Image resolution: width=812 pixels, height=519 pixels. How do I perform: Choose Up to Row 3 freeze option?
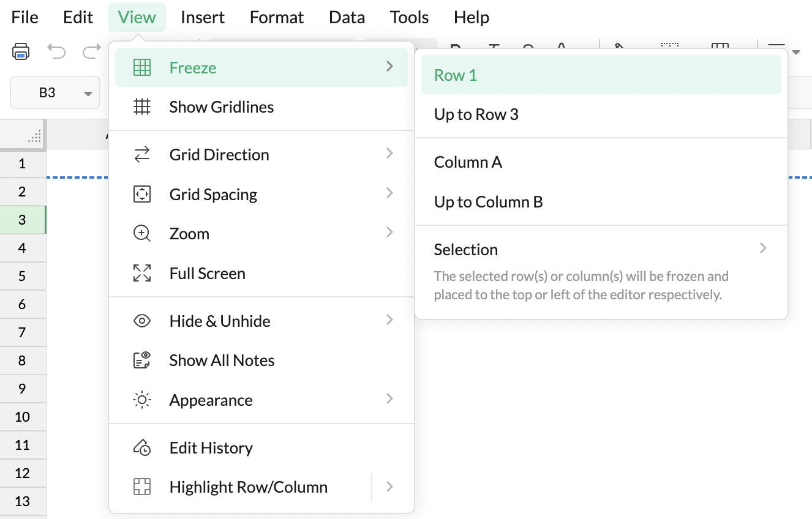(601, 114)
